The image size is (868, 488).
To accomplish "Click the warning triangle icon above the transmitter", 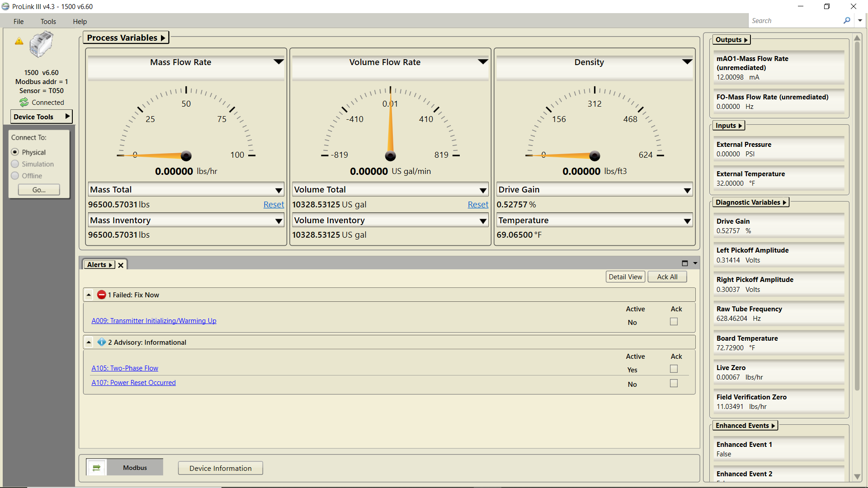I will [19, 41].
